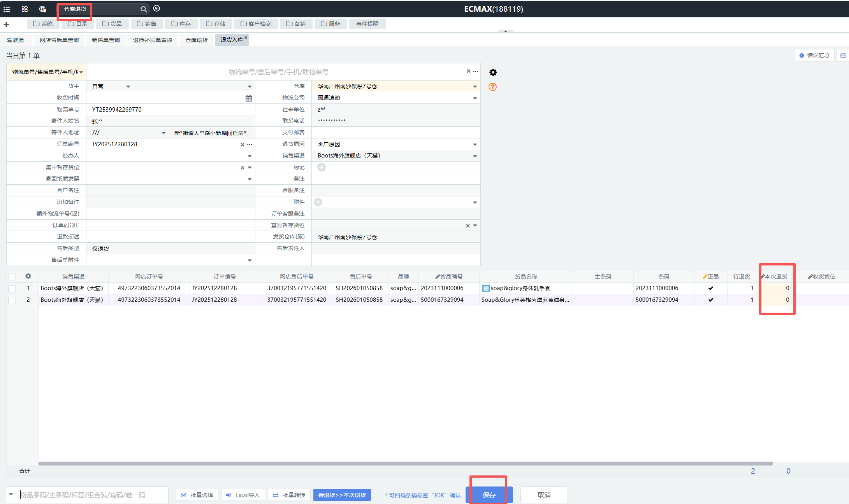849x504 pixels.
Task: Expand the 退货原因 dropdown
Action: coord(475,145)
